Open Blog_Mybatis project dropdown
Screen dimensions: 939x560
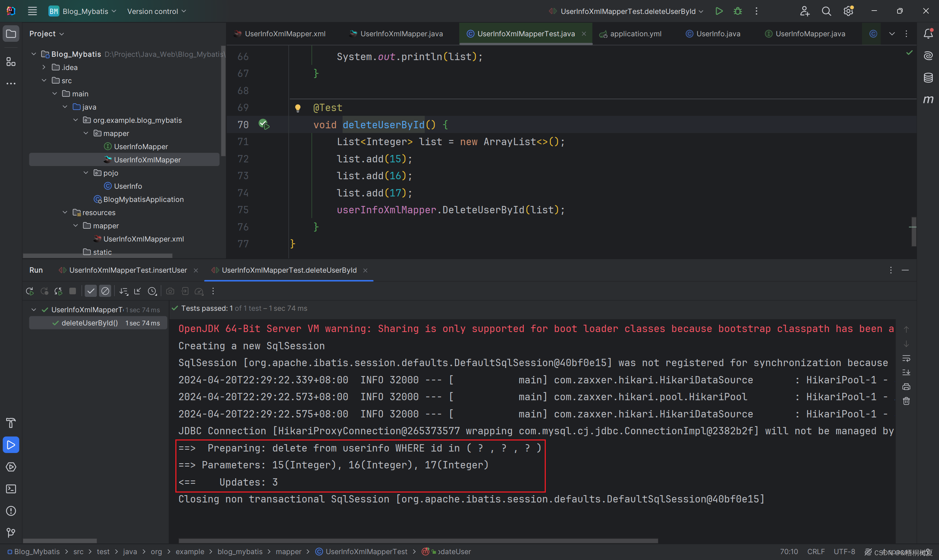[82, 11]
